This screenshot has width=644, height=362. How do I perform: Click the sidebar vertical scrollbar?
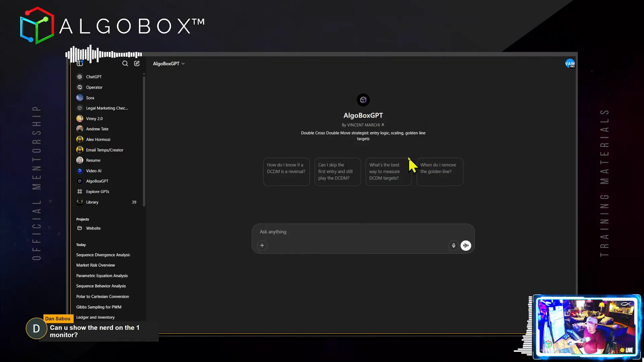click(x=144, y=141)
